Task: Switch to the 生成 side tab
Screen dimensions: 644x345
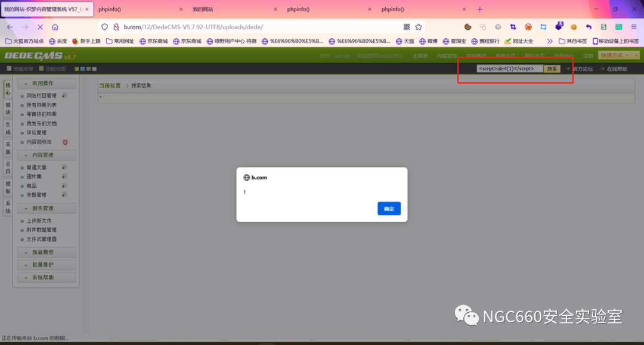Action: point(8,128)
